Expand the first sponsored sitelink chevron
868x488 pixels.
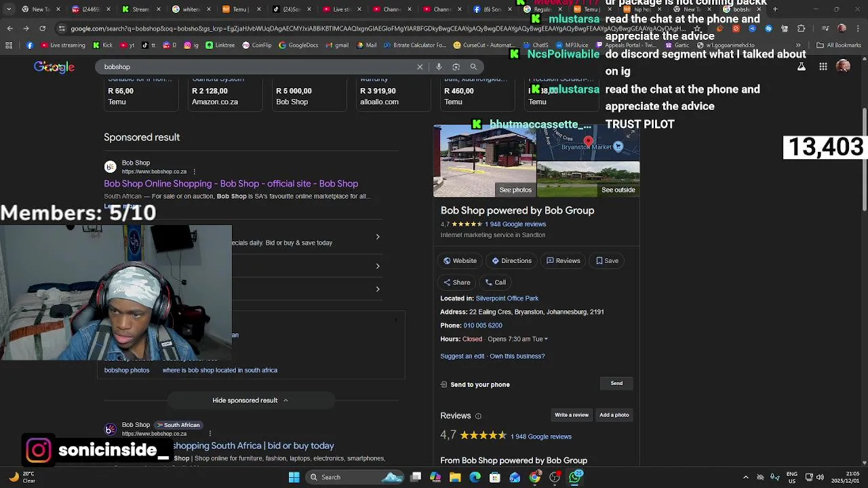point(378,237)
